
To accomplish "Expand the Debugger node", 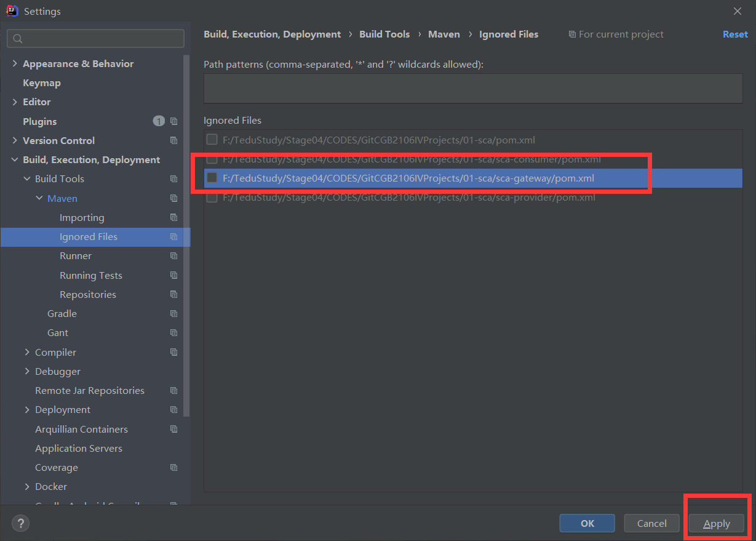I will point(27,371).
